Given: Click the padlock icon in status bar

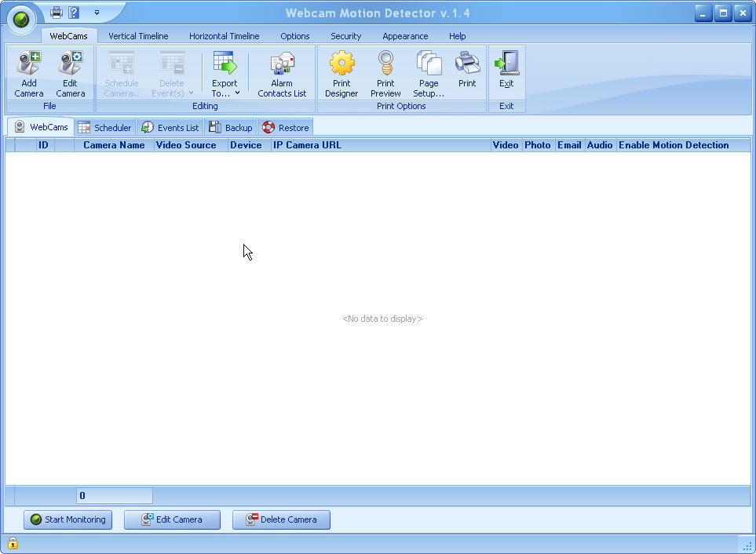Looking at the screenshot, I should 13,543.
